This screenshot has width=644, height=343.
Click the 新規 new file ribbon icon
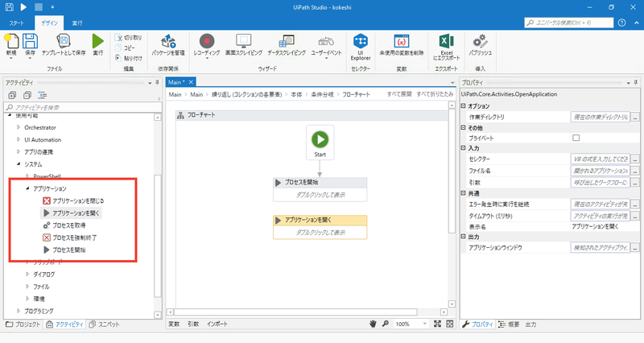point(11,42)
